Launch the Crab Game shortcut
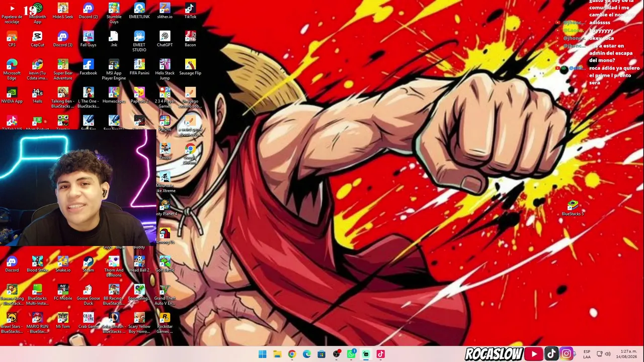This screenshot has width=644, height=362. pos(88,321)
